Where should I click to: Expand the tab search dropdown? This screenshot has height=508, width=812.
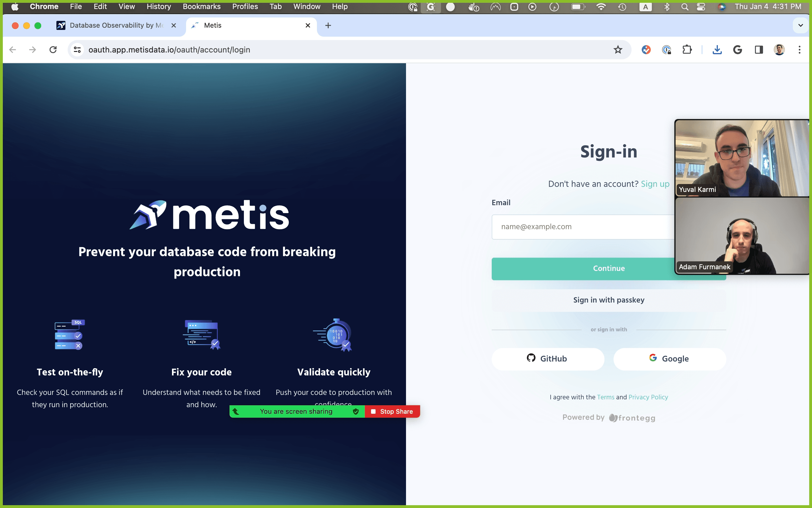click(x=801, y=25)
